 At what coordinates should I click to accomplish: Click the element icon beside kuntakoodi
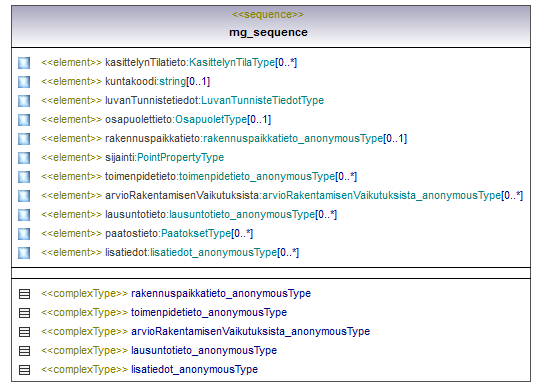point(24,82)
